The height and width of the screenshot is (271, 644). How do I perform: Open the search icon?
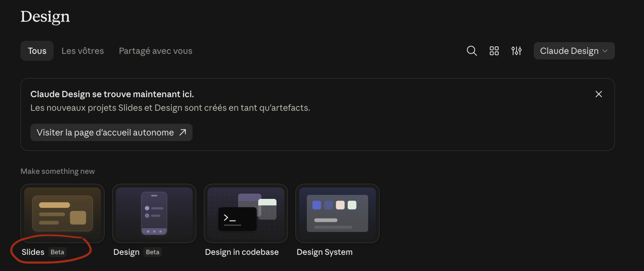pyautogui.click(x=472, y=51)
